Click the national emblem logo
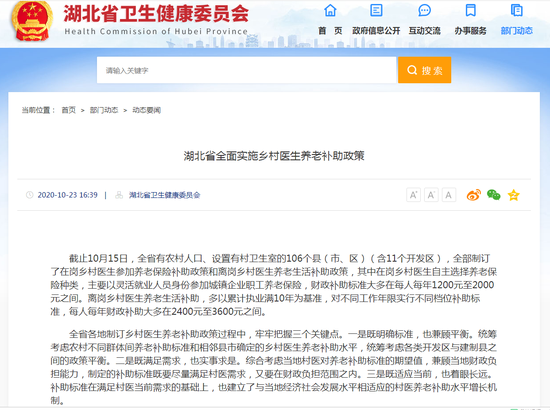 (x=32, y=21)
